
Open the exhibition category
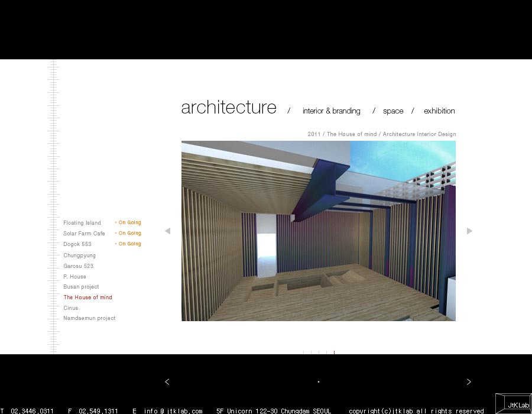point(439,111)
